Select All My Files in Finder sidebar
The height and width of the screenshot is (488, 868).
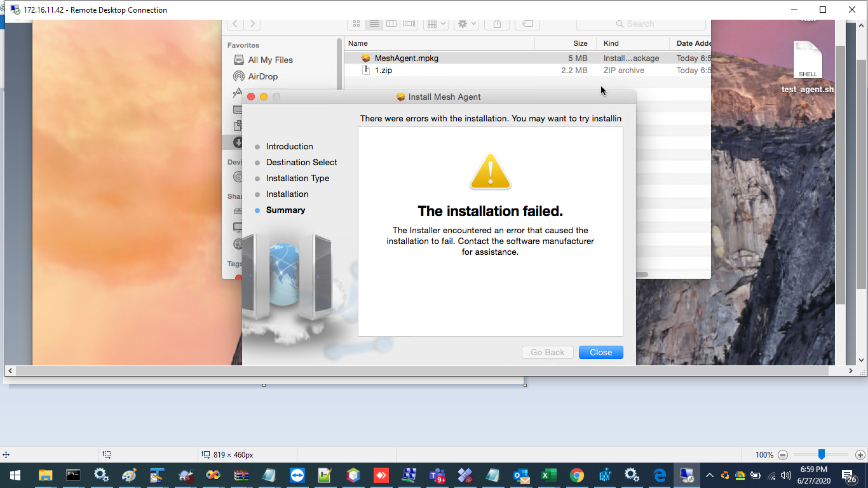click(x=269, y=60)
